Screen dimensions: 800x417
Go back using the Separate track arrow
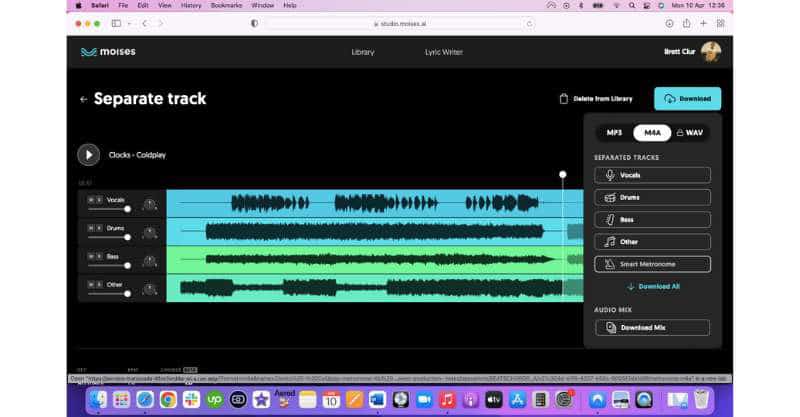pos(84,100)
